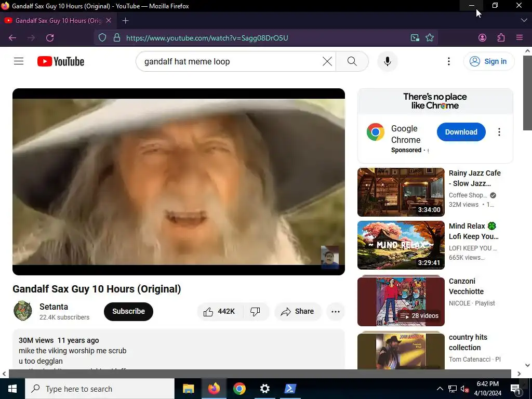
Task: Open a new tab with plus button
Action: [126, 21]
